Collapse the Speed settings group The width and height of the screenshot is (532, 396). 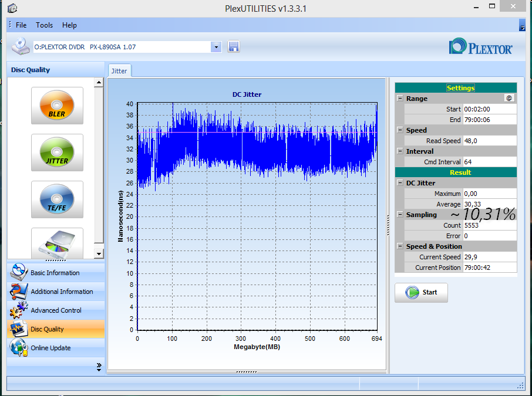coord(400,130)
